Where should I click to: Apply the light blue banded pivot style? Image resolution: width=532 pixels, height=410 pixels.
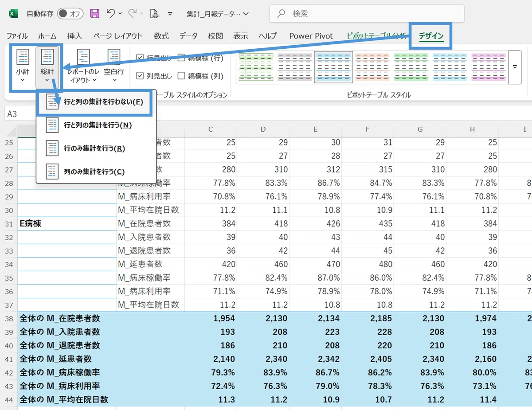pyautogui.click(x=450, y=67)
